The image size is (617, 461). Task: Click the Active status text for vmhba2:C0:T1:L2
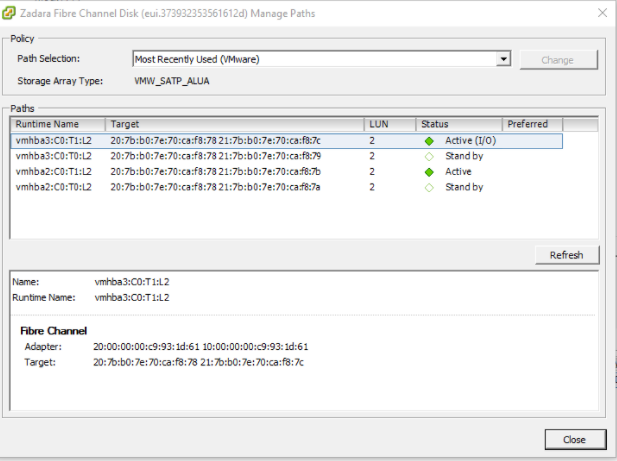tap(458, 172)
